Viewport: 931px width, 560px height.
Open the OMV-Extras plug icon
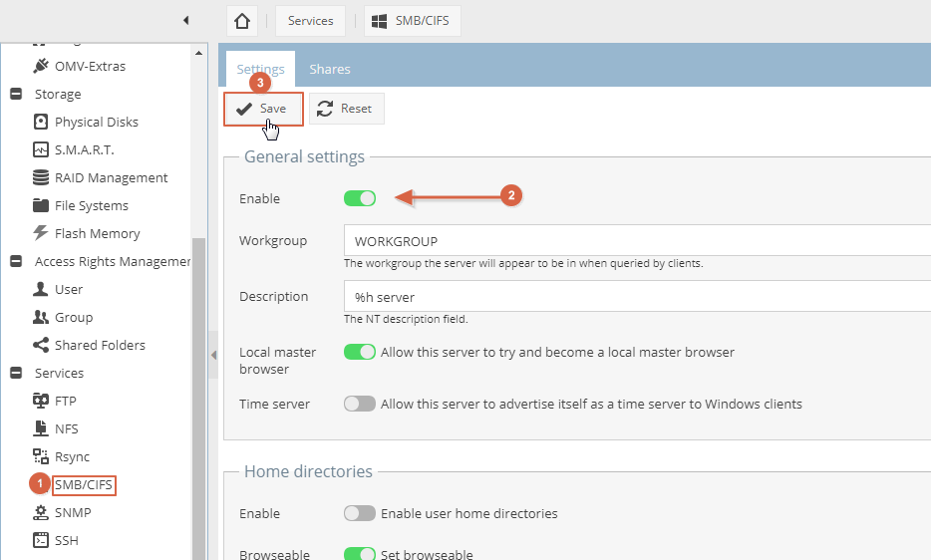point(41,66)
